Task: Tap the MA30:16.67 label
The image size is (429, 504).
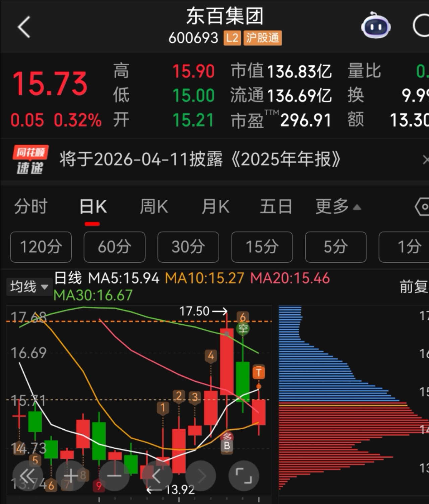Action: pyautogui.click(x=93, y=295)
